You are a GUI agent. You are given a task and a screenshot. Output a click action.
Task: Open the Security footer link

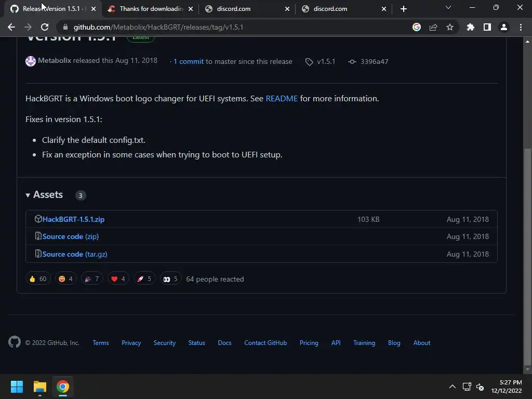coord(165,343)
